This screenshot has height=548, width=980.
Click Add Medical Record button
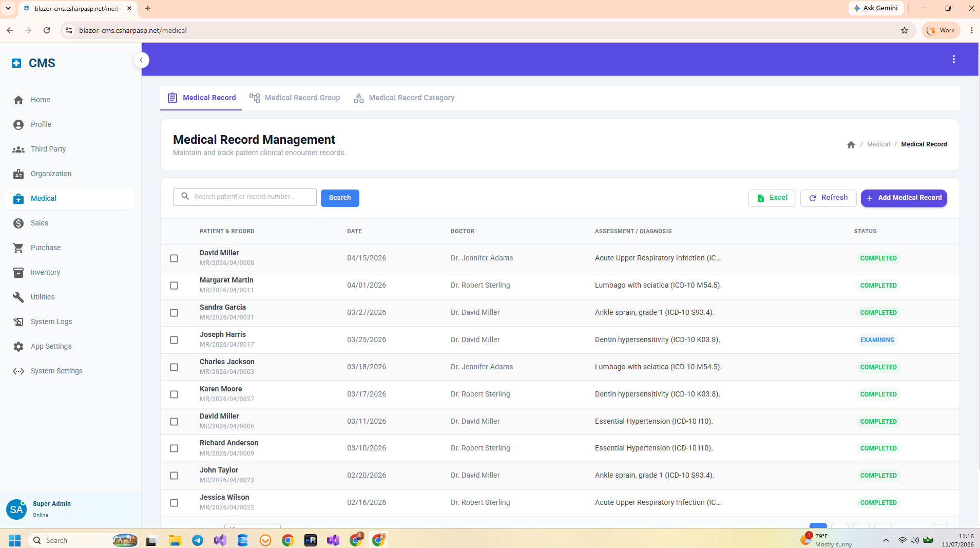pyautogui.click(x=904, y=198)
